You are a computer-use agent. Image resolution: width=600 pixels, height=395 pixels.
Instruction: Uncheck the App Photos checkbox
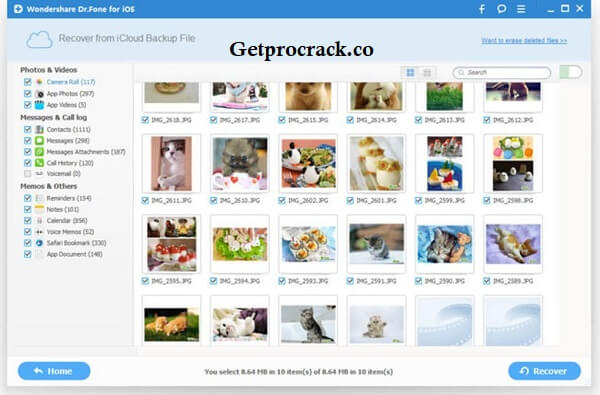point(28,94)
